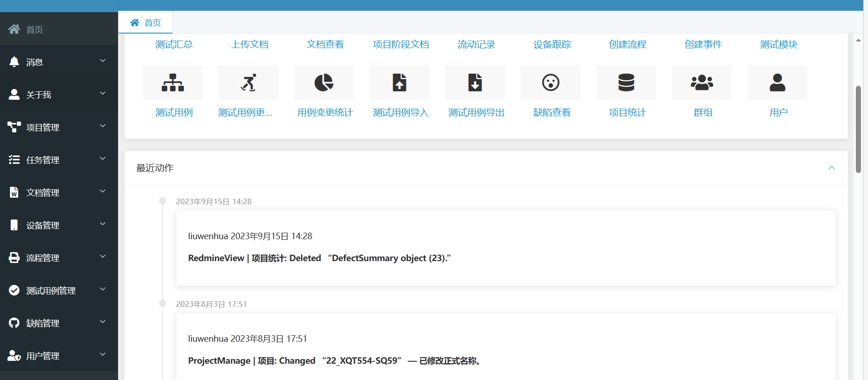Screen dimensions: 868x380
Task: Expand the 文档管理 menu chevron
Action: [x=103, y=191]
